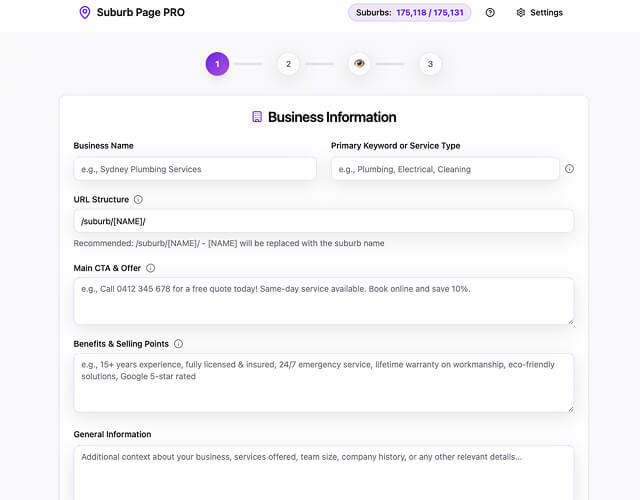Click the Business Information heading icon
Image resolution: width=640 pixels, height=500 pixels.
click(257, 117)
